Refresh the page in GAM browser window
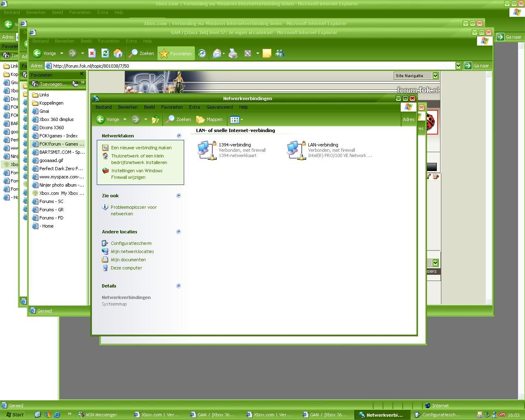Image resolution: width=525 pixels, height=420 pixels. [105, 53]
